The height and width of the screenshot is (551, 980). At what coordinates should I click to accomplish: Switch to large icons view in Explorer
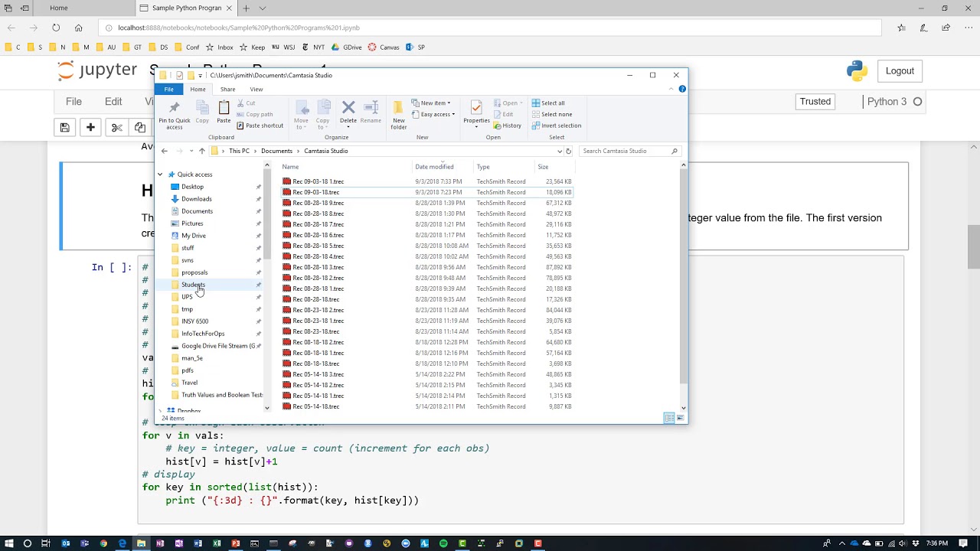[680, 418]
